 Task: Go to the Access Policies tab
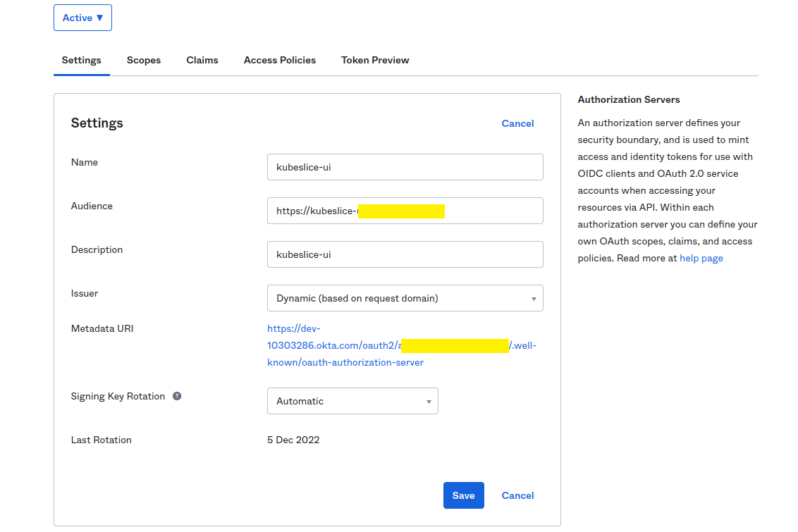(x=279, y=60)
